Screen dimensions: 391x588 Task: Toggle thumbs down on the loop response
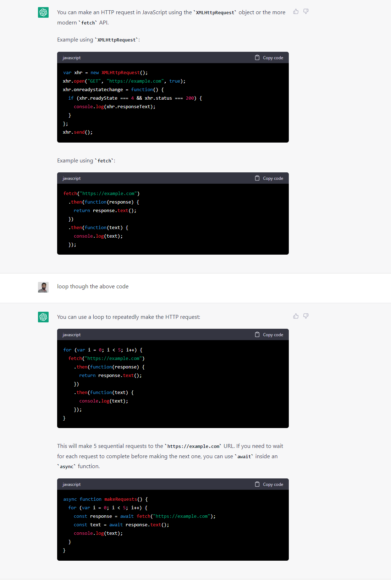click(306, 316)
